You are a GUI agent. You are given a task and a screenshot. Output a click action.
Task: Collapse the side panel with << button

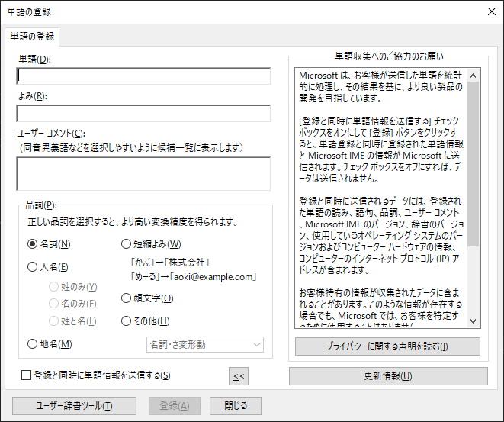[x=239, y=376]
